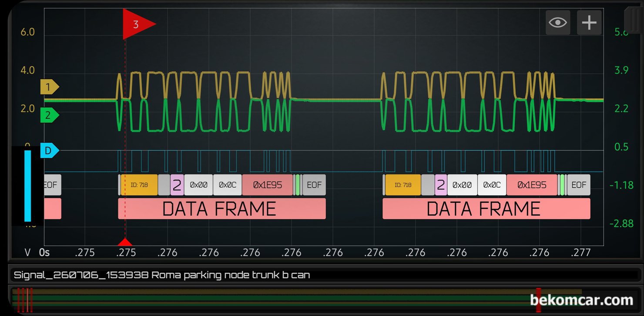Select the blue D decoder channel marker
The height and width of the screenshot is (316, 644).
point(50,151)
